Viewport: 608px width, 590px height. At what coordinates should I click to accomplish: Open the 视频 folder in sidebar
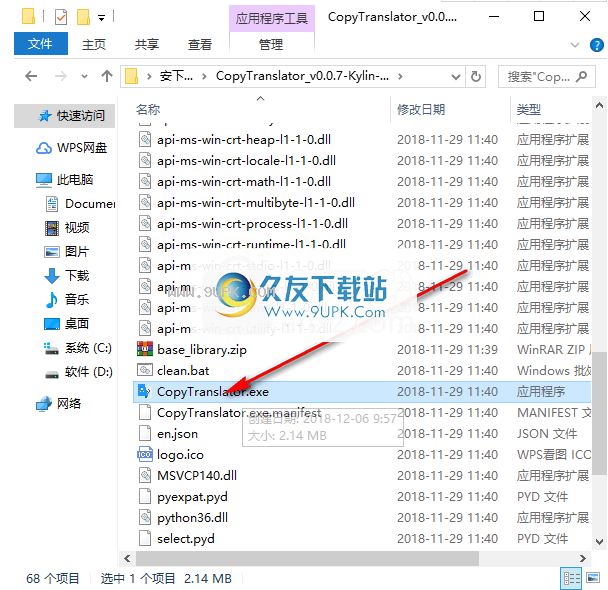67,228
